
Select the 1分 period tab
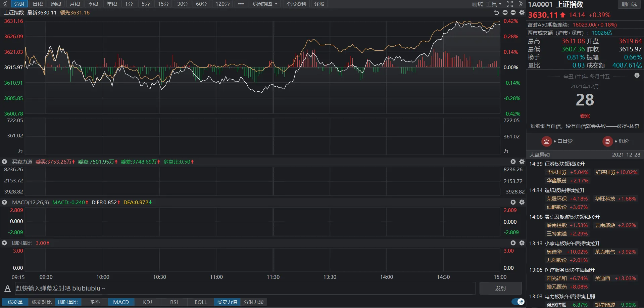tap(129, 4)
